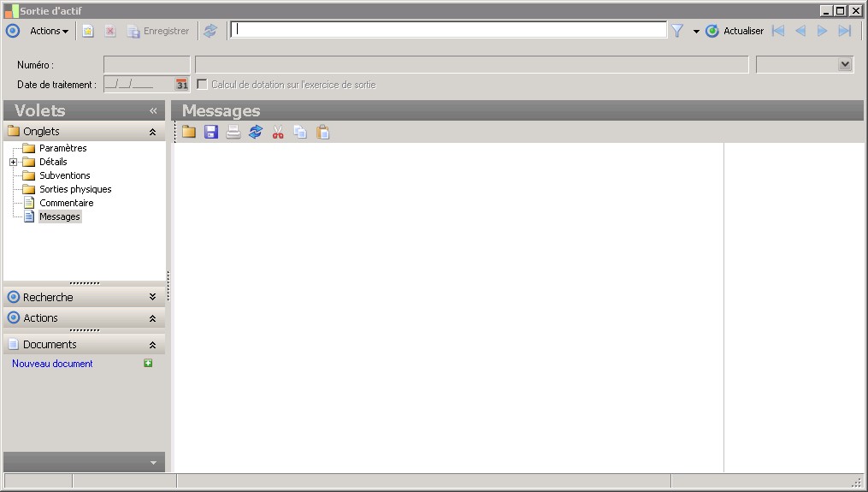Image resolution: width=868 pixels, height=492 pixels.
Task: Focus the search text field in toolbar
Action: click(448, 30)
